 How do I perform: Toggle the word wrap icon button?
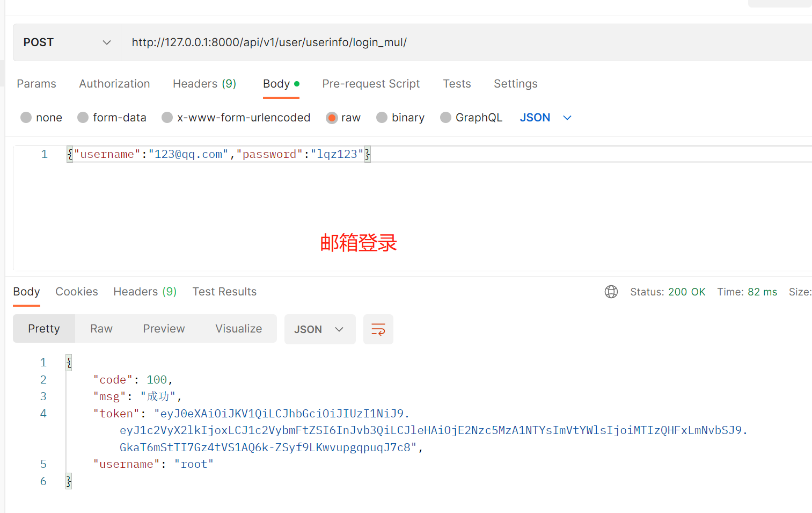(378, 329)
